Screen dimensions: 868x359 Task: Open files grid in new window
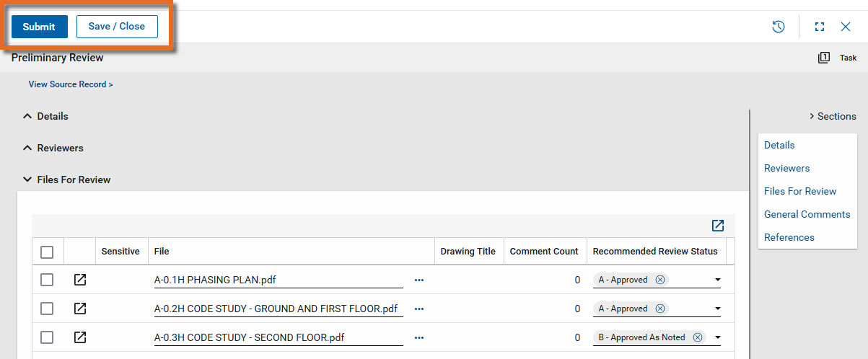pos(717,226)
